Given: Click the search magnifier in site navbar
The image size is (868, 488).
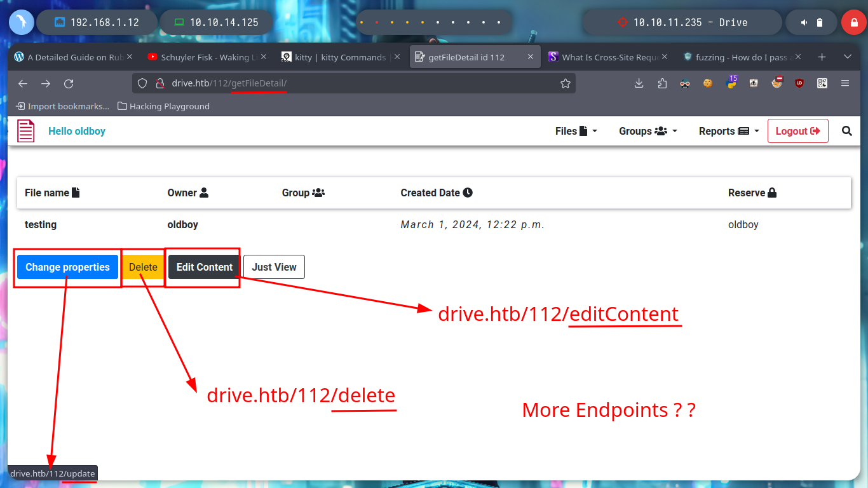Looking at the screenshot, I should [846, 131].
